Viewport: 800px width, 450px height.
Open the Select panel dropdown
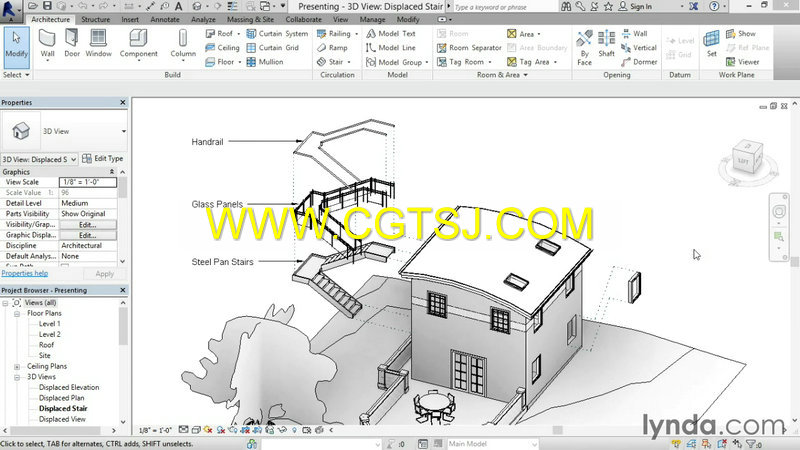16,75
